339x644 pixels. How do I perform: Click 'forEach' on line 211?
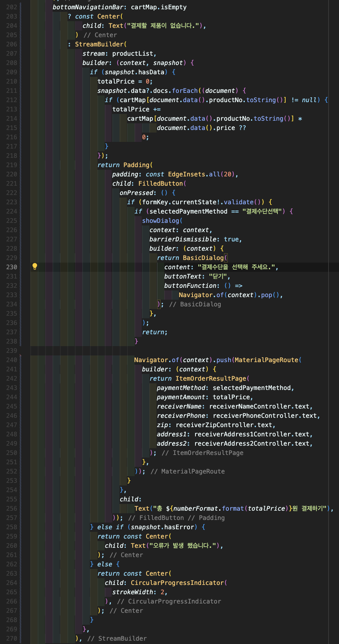(x=185, y=91)
